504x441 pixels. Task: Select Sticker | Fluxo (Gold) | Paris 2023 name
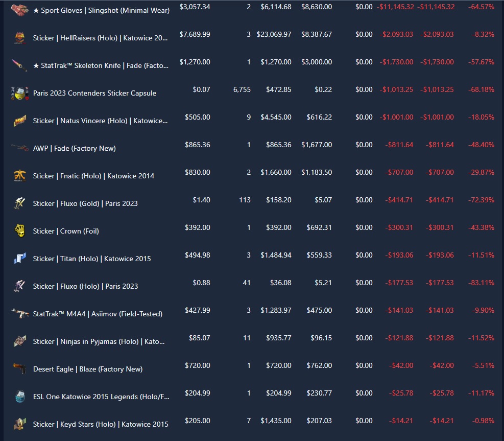click(85, 203)
